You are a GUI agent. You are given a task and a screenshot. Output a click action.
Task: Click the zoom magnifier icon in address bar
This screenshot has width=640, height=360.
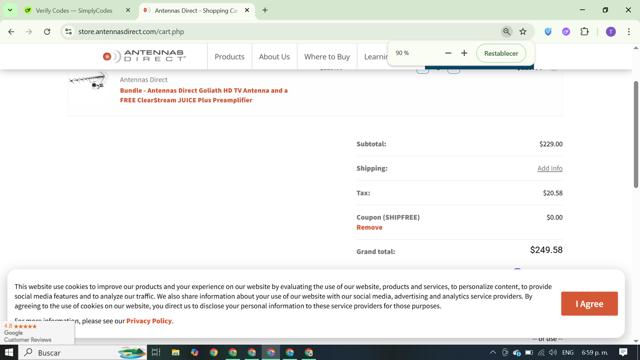coord(507,31)
